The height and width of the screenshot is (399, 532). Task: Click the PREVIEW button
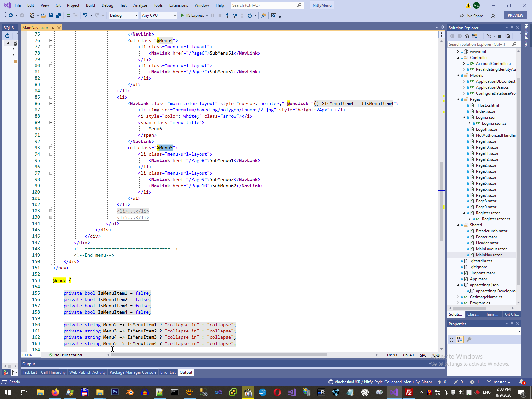tap(515, 15)
